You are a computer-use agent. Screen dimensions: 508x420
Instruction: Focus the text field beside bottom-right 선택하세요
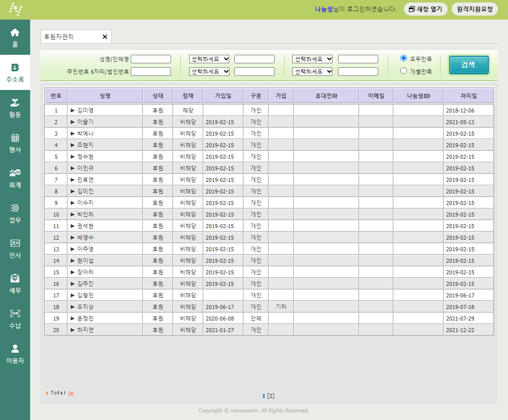[358, 71]
